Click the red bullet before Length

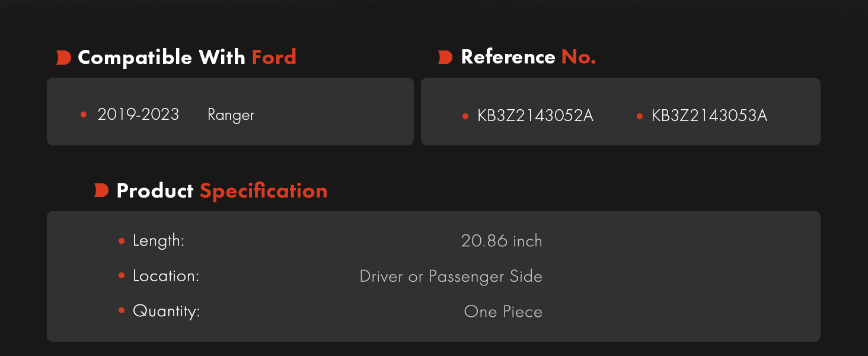[122, 241]
